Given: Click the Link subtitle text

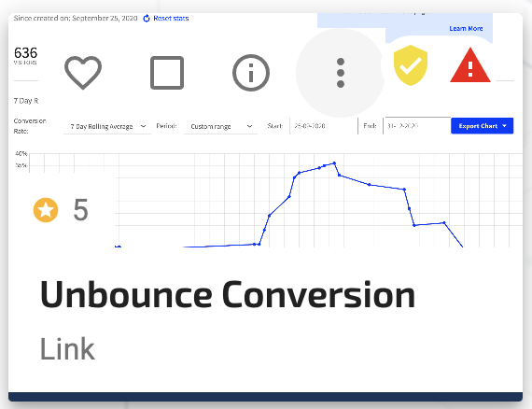Looking at the screenshot, I should tap(67, 349).
